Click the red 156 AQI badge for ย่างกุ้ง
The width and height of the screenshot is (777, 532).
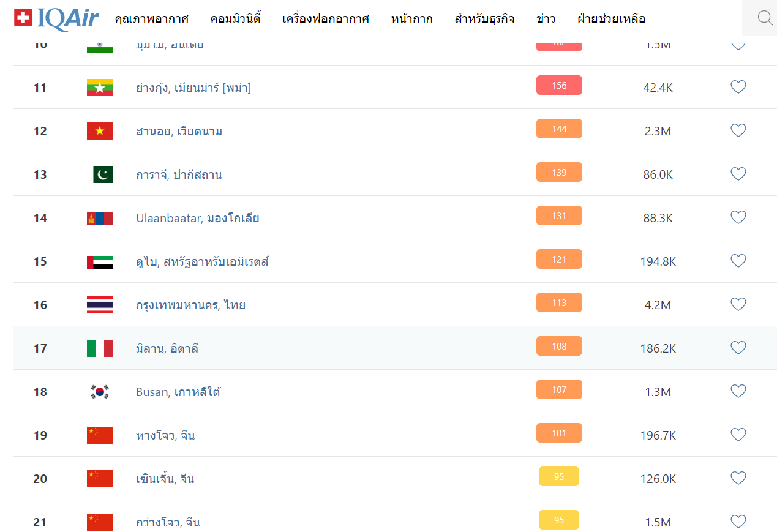pos(558,86)
